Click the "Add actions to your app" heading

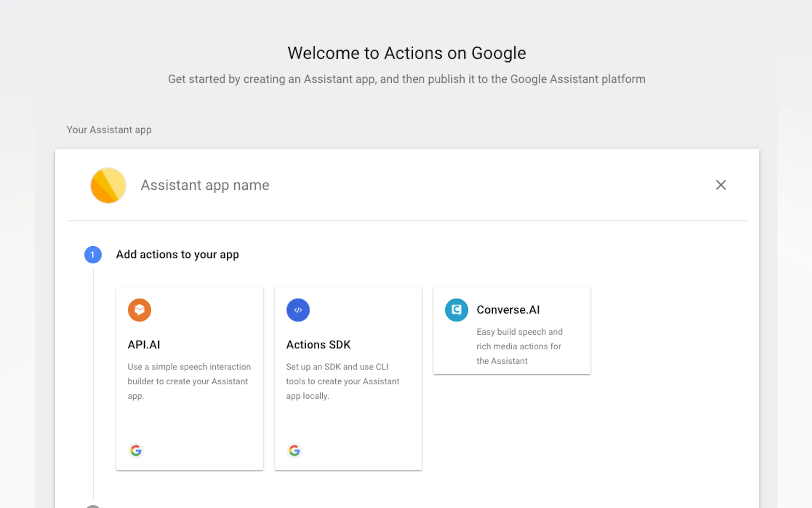pyautogui.click(x=177, y=255)
